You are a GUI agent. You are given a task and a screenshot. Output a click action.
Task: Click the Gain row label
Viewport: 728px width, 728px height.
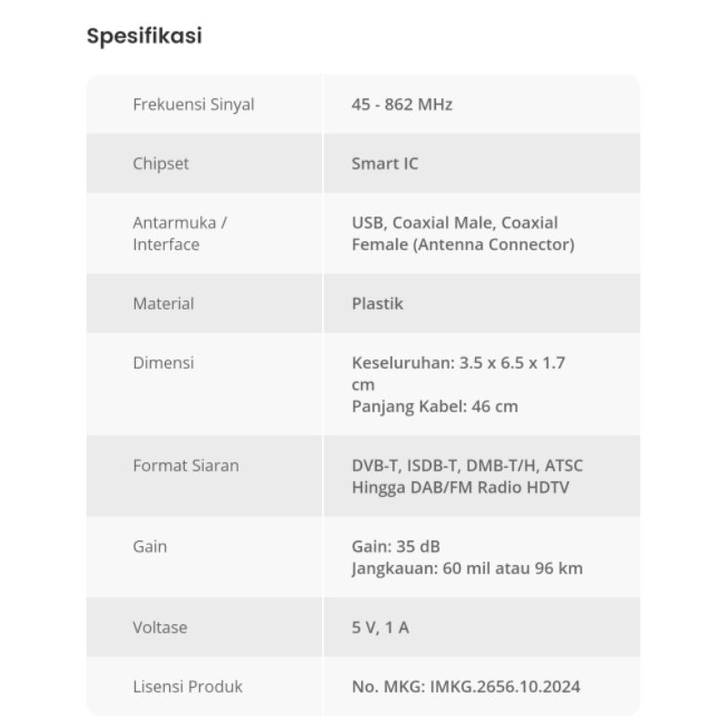pos(149,547)
